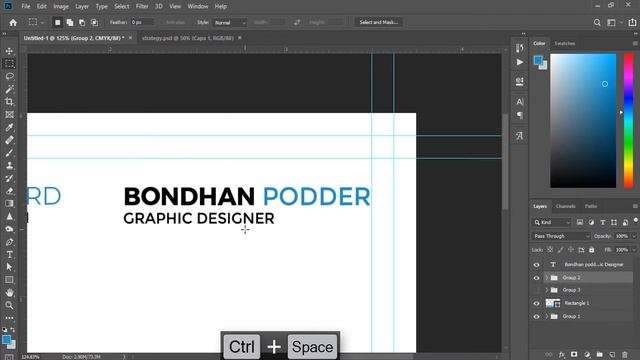Click the foreground color swatch in toolbox
The width and height of the screenshot is (640, 360).
[6, 340]
